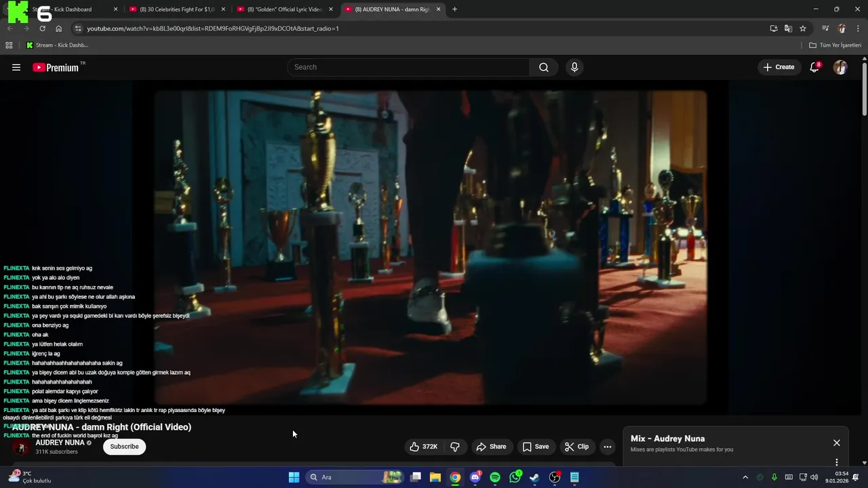Screen dimensions: 868x488
Task: Reload the page in Chrome
Action: pos(42,28)
